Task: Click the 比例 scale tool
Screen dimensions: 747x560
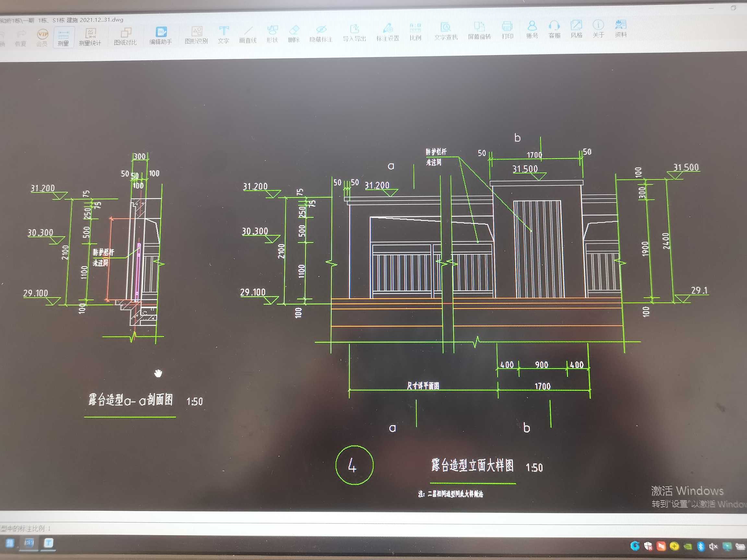Action: coord(415,32)
